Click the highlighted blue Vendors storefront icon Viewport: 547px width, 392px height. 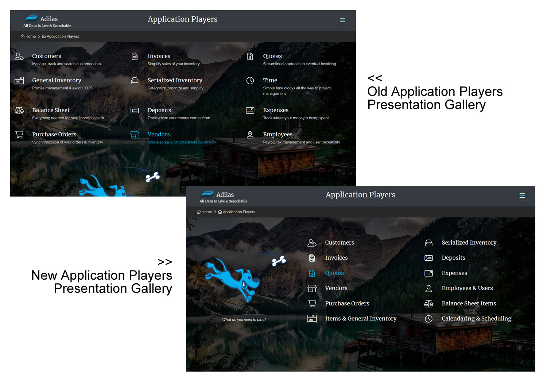coord(135,135)
